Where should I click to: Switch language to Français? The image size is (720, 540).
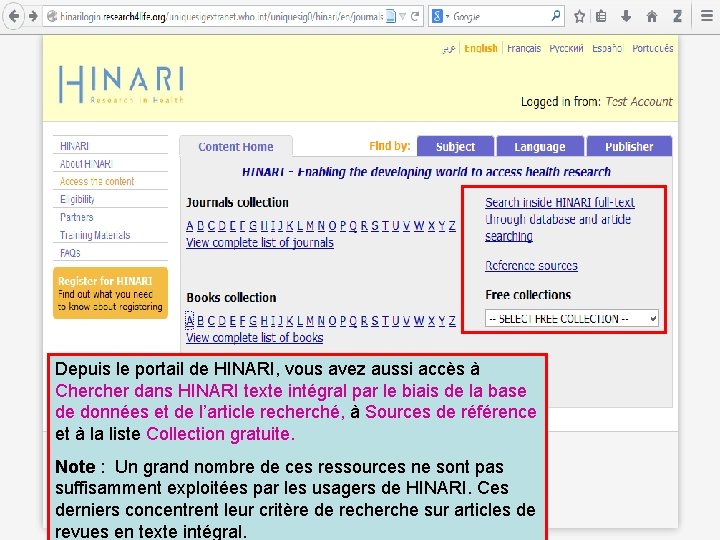click(x=523, y=48)
